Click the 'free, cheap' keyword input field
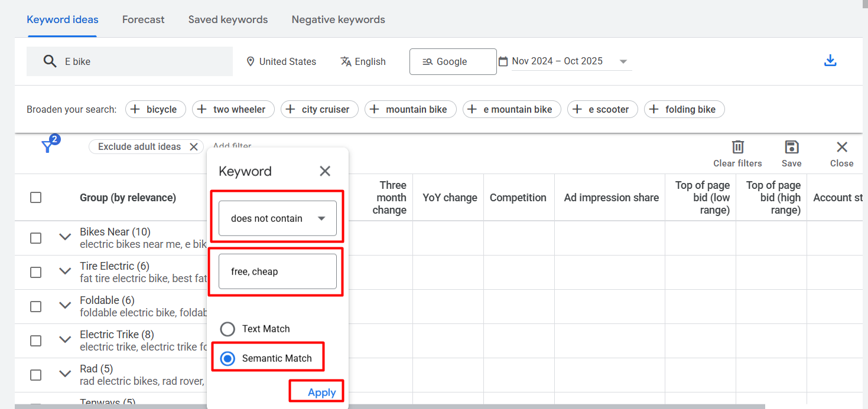 pos(277,271)
